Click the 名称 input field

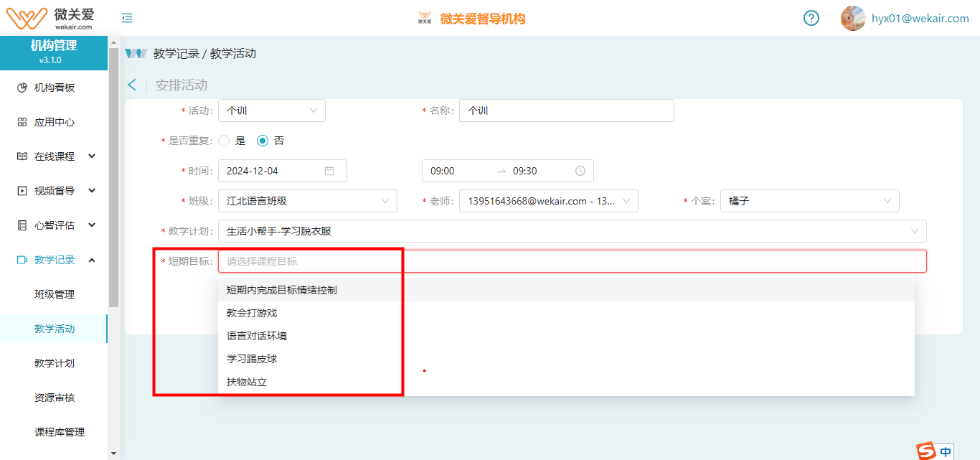(566, 111)
